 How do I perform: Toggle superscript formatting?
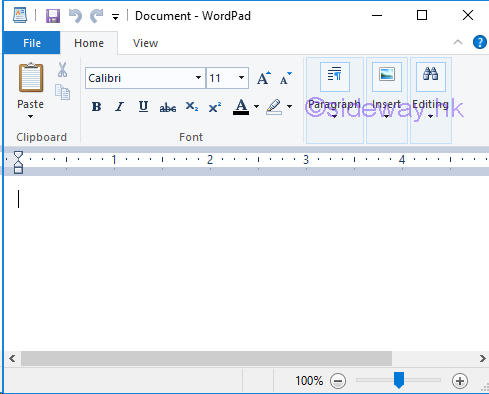point(215,107)
